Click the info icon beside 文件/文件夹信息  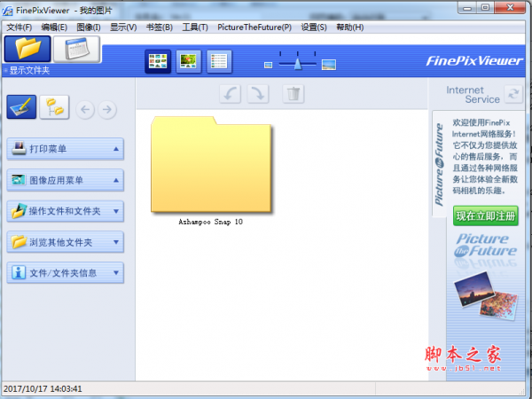tap(19, 272)
